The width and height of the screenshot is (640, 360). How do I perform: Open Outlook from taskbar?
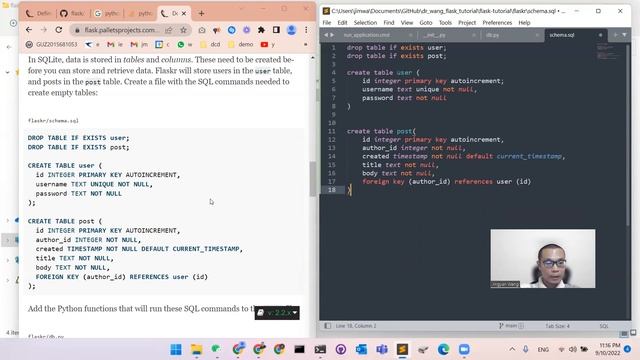(x=361, y=349)
